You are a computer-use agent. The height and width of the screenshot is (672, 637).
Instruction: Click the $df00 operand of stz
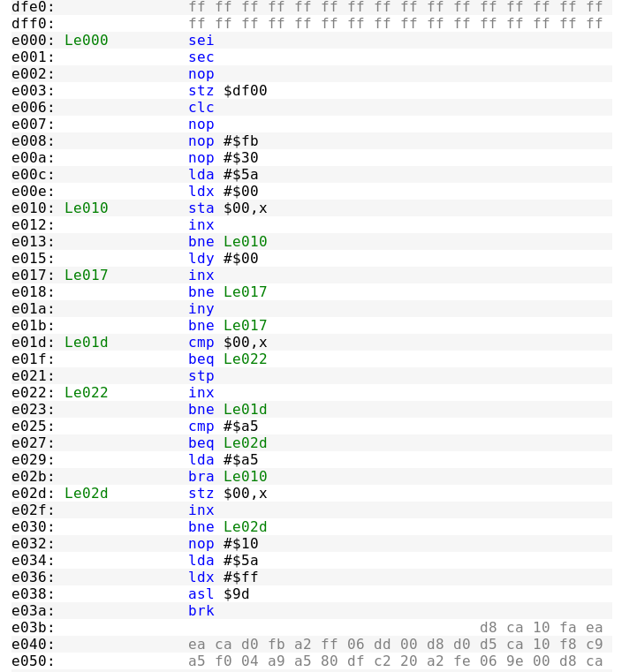click(x=245, y=90)
